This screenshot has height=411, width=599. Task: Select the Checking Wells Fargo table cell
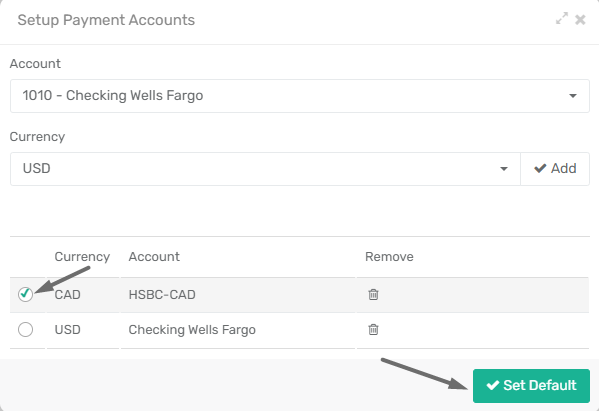coord(192,330)
